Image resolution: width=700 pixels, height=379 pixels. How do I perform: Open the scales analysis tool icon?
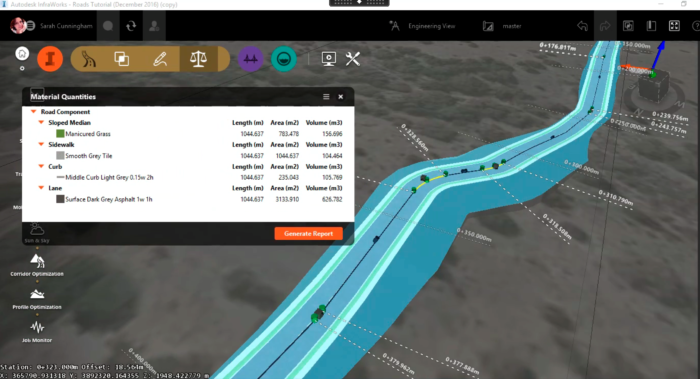coord(198,59)
